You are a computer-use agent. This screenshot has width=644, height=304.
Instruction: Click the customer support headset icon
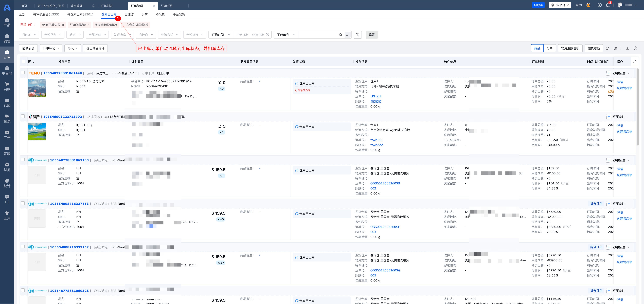(x=588, y=5)
